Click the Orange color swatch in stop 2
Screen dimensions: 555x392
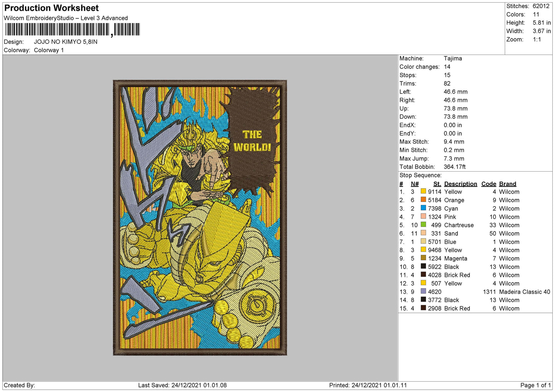423,200
